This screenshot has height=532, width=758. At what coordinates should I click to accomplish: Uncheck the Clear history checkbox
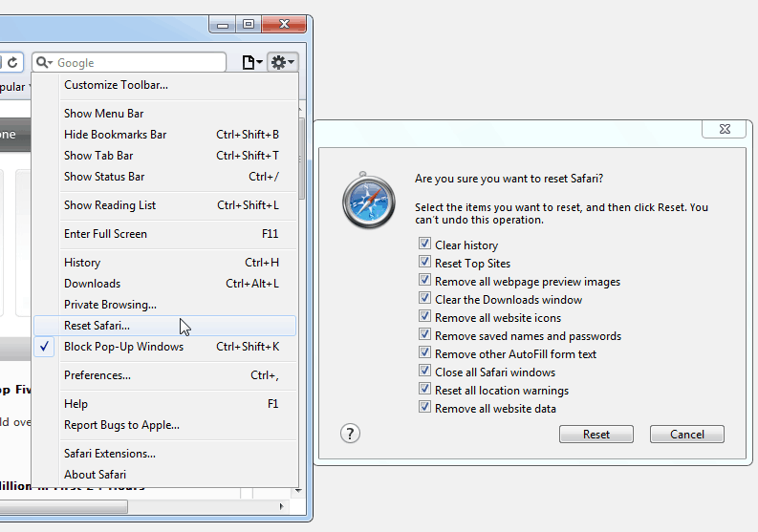click(x=424, y=244)
